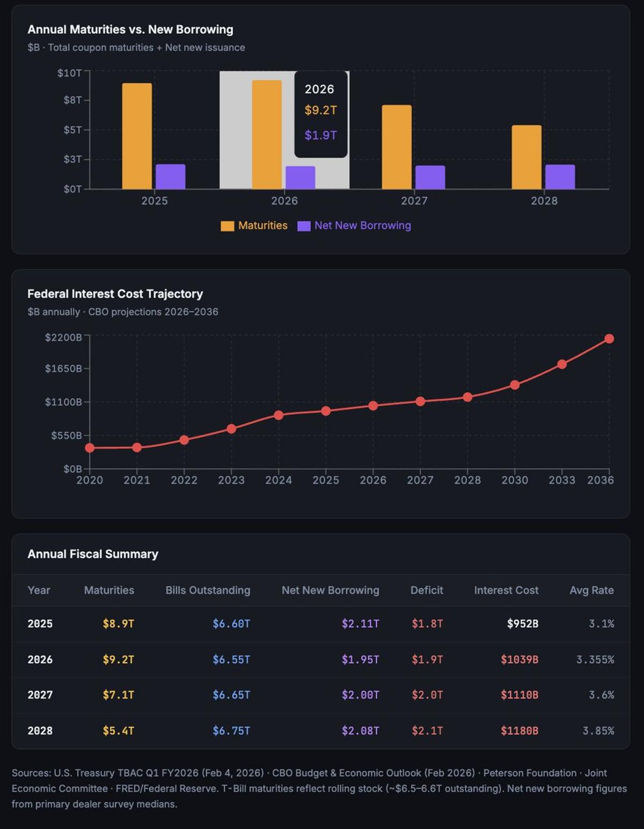
Task: Toggle the Maturities series legend label
Action: pyautogui.click(x=262, y=225)
